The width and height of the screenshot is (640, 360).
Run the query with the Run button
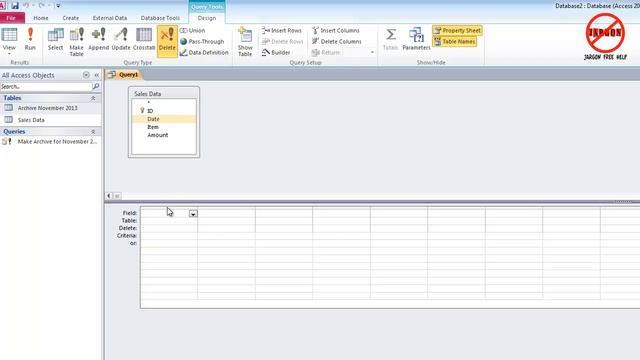[x=30, y=39]
